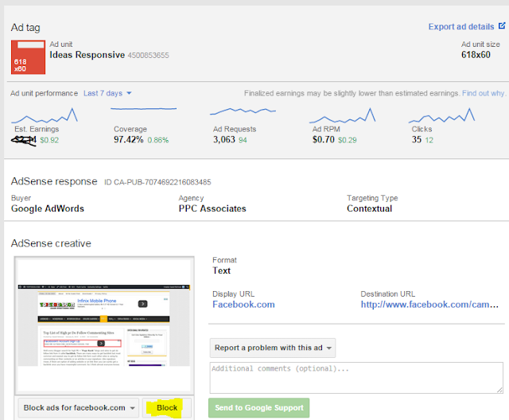Click the comments box resize handle

499,390
